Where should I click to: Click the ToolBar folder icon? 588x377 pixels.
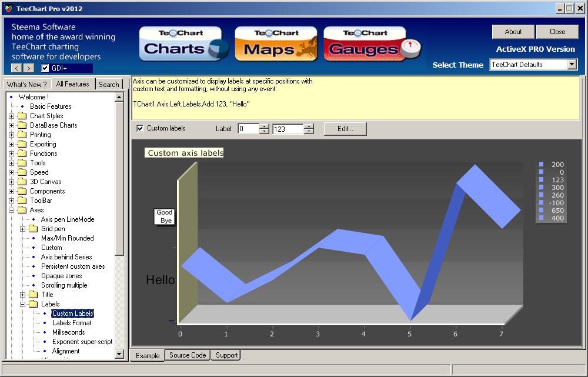[22, 200]
